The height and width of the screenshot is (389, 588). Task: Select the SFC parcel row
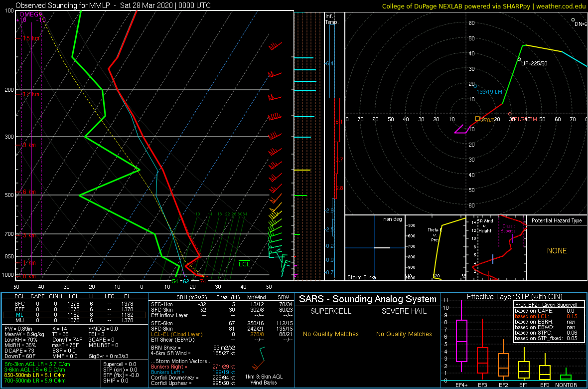[74, 303]
